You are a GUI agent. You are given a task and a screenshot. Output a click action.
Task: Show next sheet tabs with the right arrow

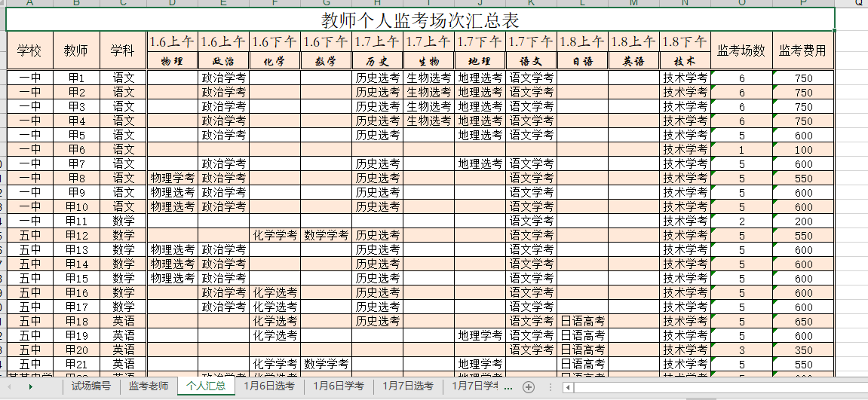[x=30, y=386]
